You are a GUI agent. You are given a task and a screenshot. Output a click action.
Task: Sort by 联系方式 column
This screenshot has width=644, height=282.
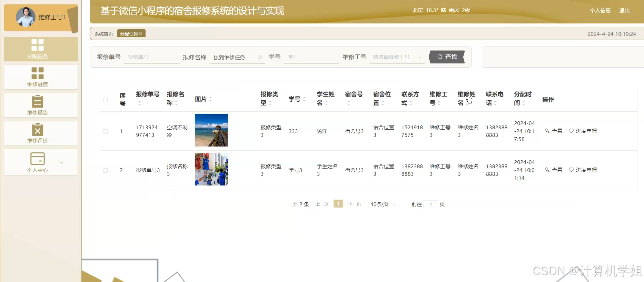[411, 103]
